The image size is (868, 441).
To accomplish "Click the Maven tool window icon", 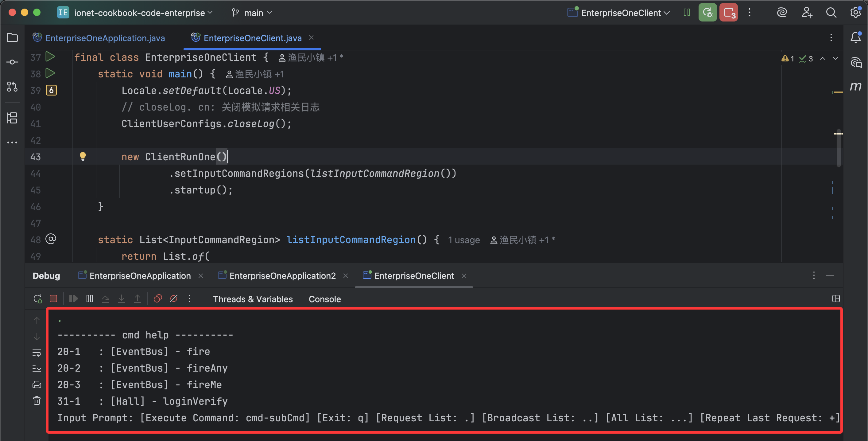I will click(x=855, y=87).
